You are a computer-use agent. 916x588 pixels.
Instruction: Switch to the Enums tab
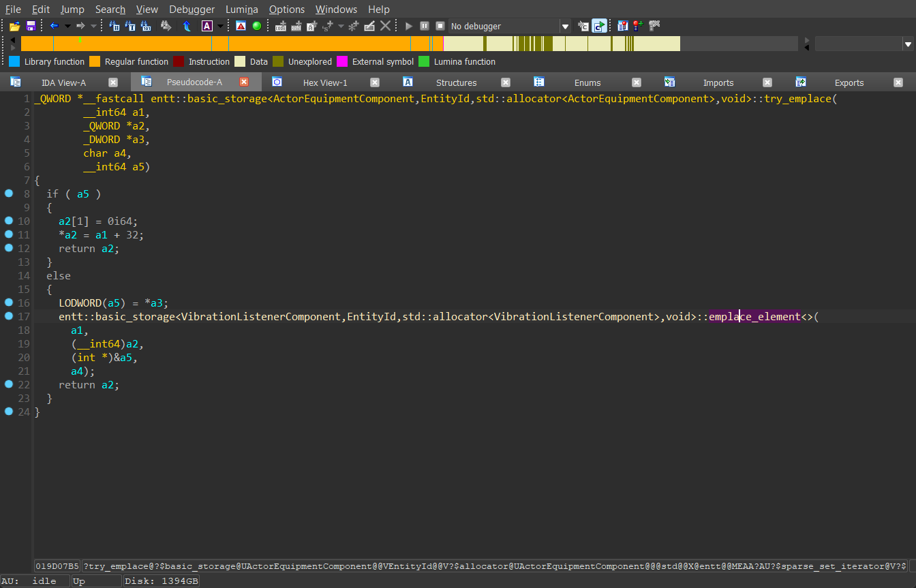pyautogui.click(x=587, y=82)
